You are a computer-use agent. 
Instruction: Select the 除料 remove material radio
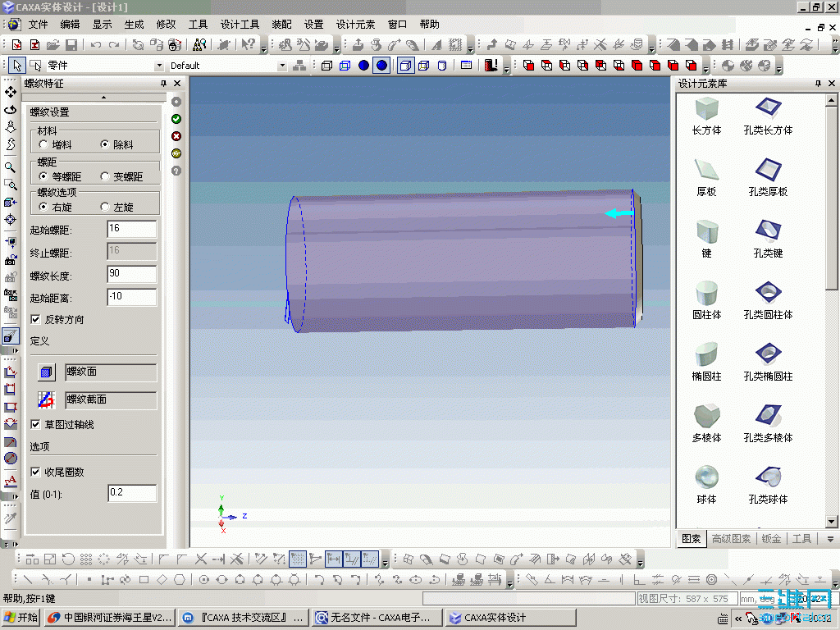click(x=105, y=144)
